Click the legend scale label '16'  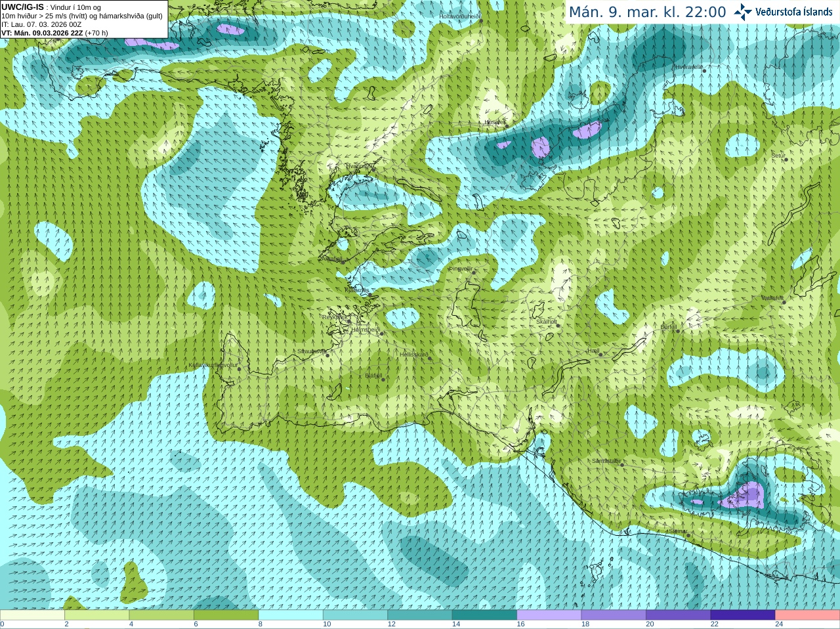click(520, 624)
